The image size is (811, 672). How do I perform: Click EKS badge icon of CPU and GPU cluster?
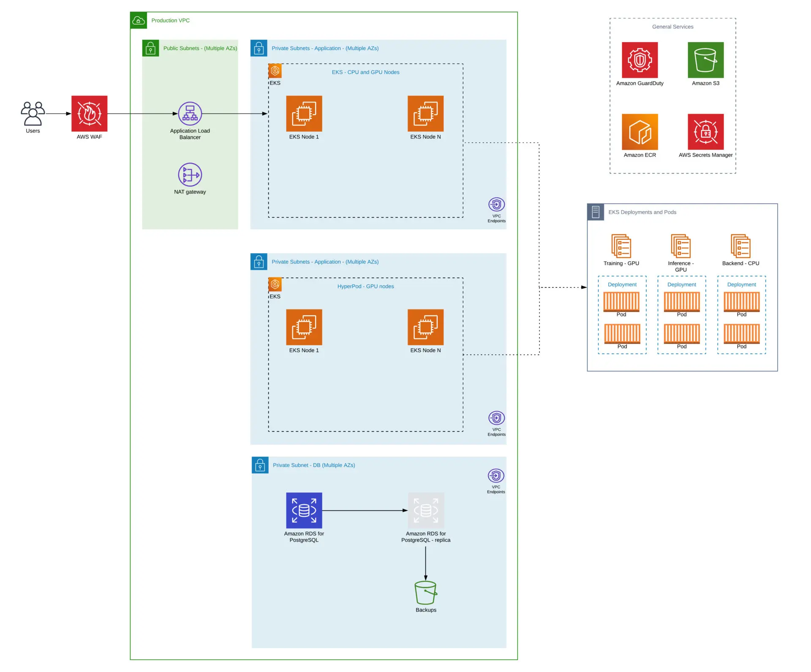(x=275, y=71)
